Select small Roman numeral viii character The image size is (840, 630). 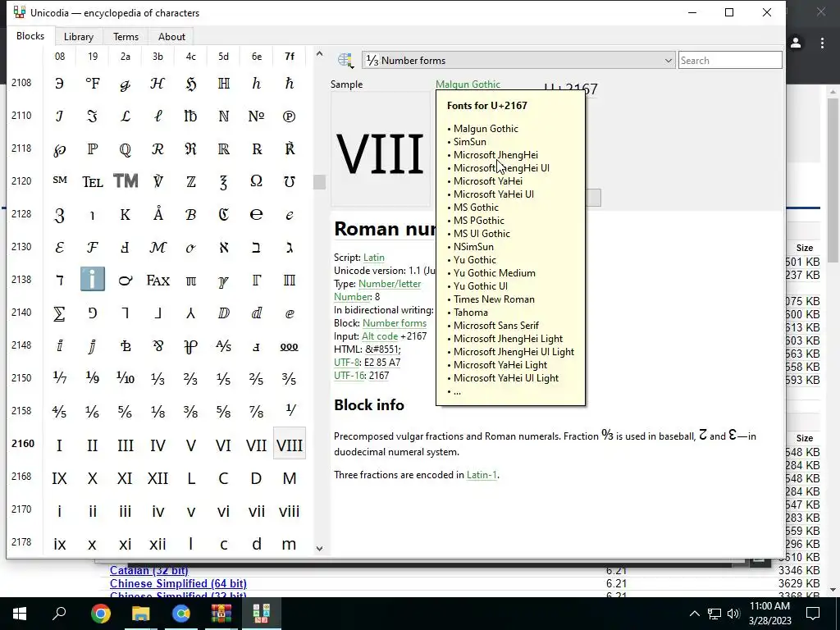[290, 511]
